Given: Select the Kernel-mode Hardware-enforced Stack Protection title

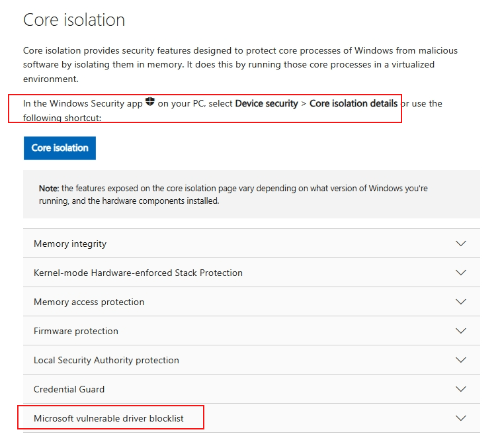Looking at the screenshot, I should point(138,273).
